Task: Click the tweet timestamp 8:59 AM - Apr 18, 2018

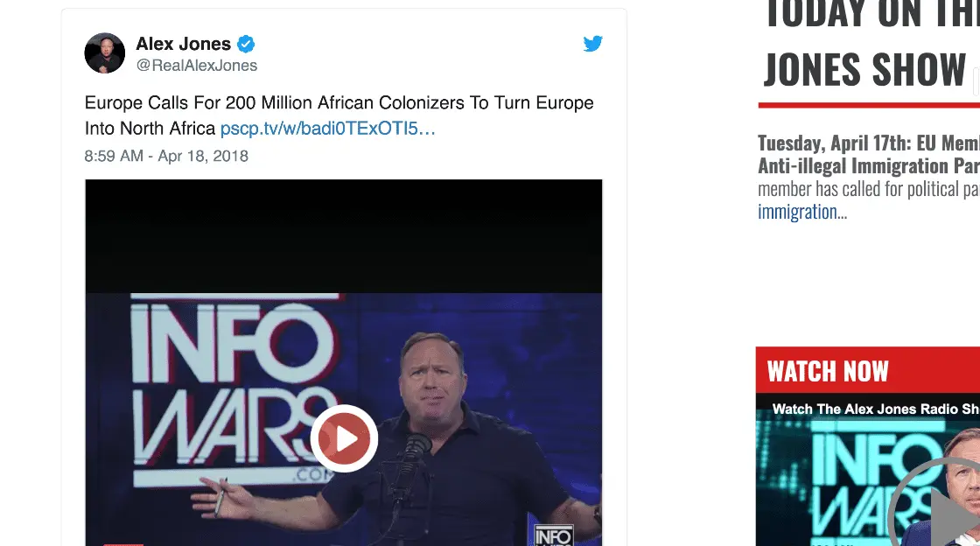Action: coord(166,157)
